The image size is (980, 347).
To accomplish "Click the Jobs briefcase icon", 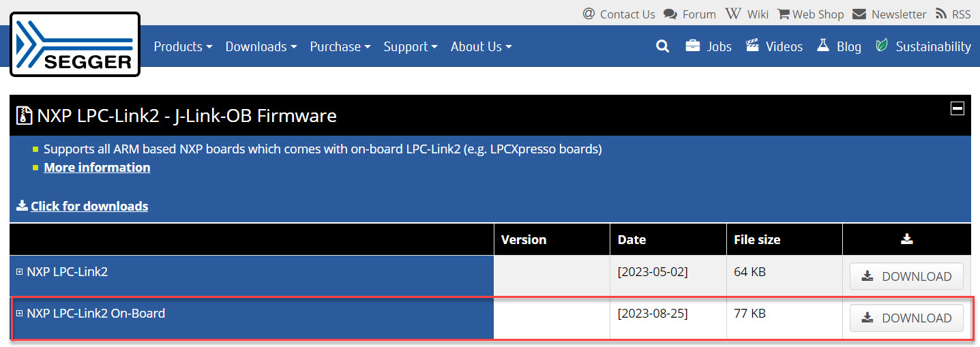I will click(693, 46).
